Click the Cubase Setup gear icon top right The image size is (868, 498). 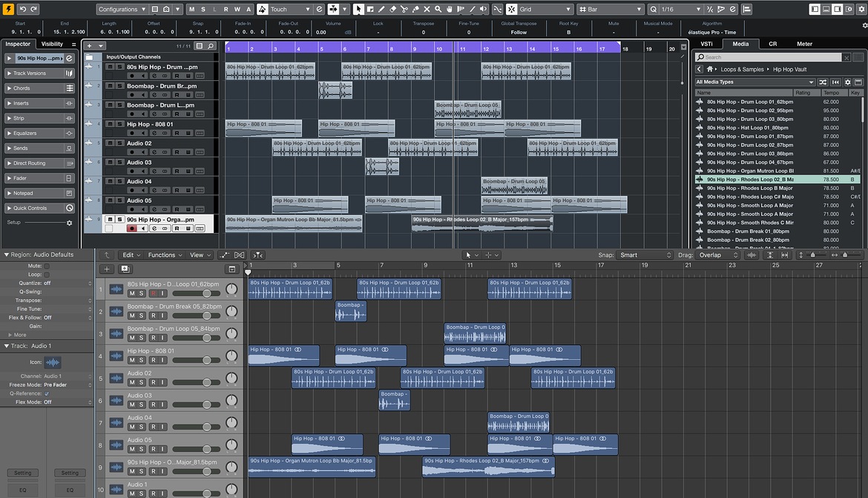861,10
